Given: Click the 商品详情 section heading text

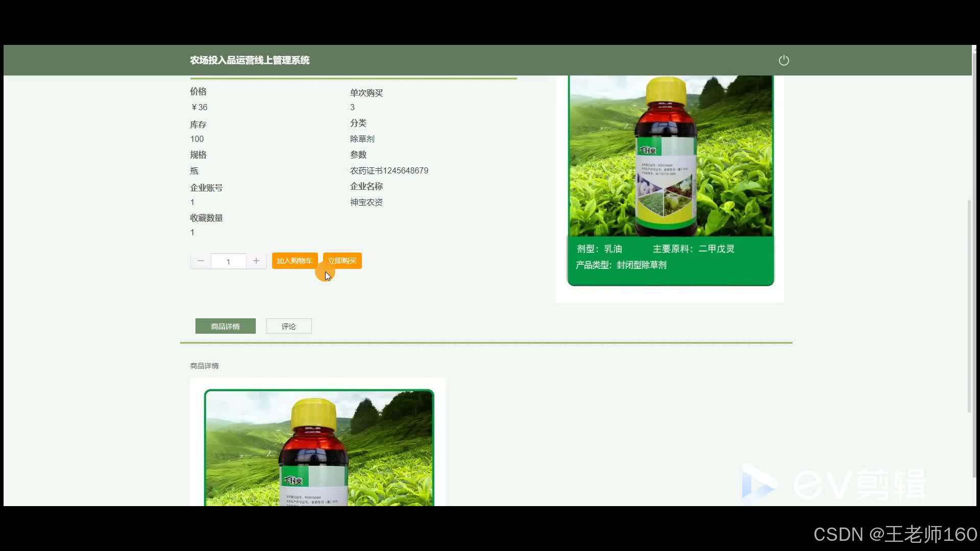Looking at the screenshot, I should click(x=204, y=366).
